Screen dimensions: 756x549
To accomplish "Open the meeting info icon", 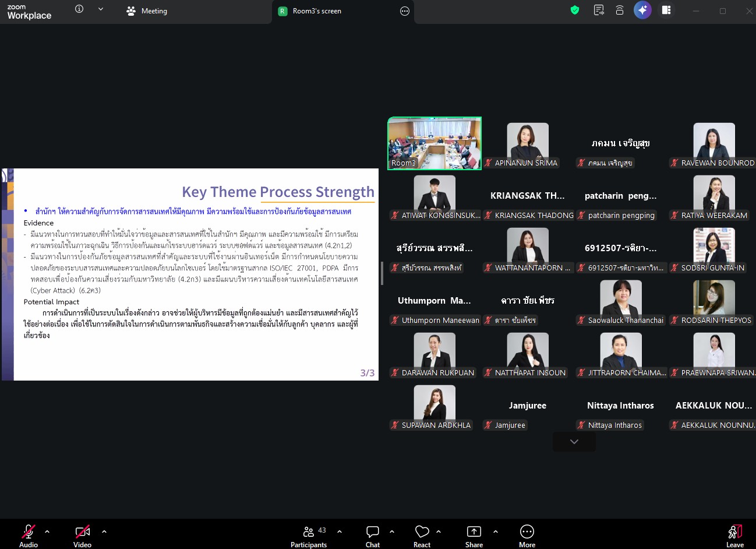I will tap(79, 9).
